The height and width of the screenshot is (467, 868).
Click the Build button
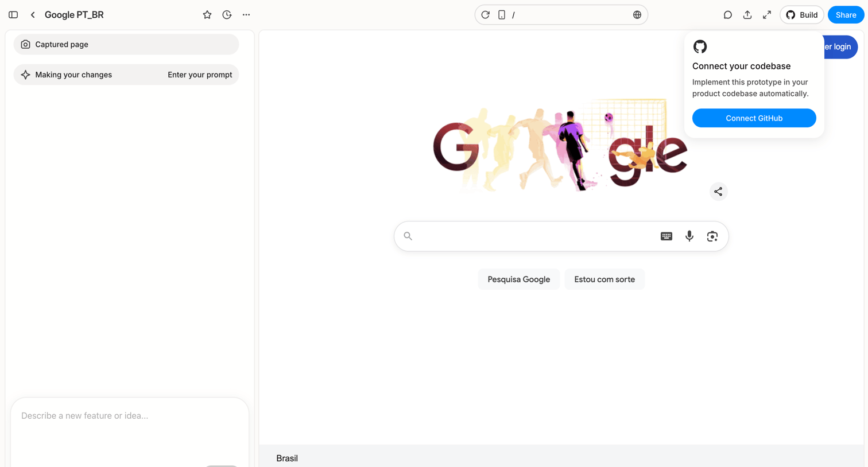point(802,15)
